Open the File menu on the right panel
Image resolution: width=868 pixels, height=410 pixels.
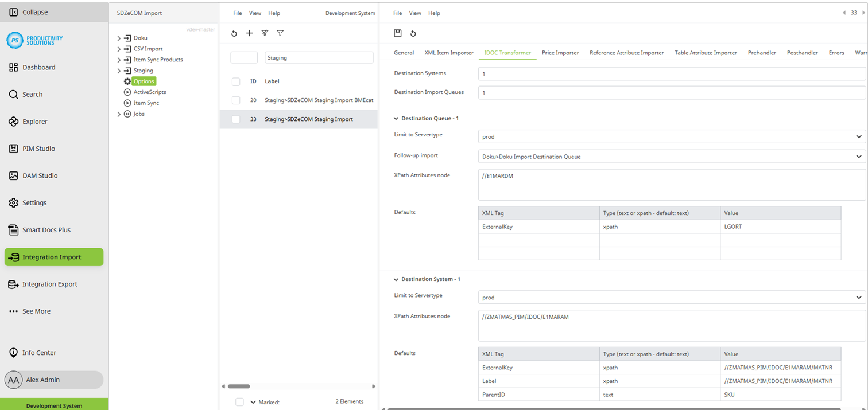(396, 13)
